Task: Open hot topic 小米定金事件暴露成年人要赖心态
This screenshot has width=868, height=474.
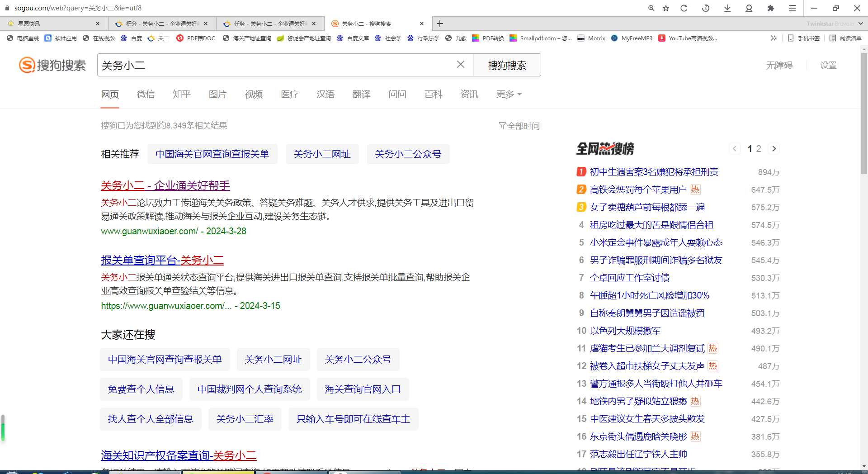Action: [656, 242]
